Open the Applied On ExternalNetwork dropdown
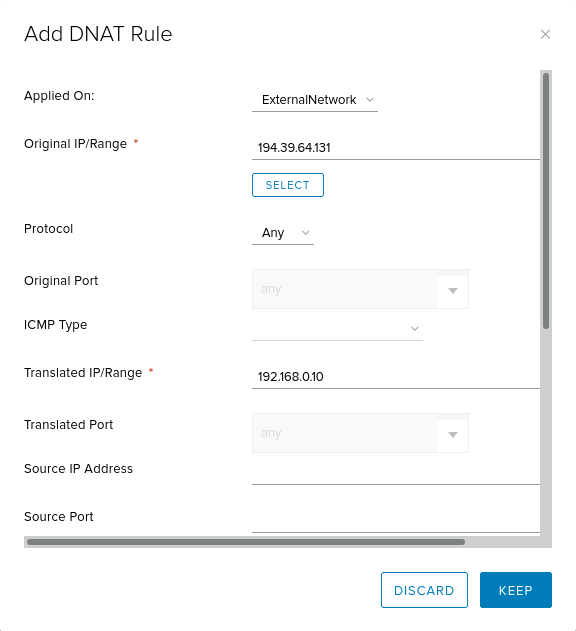The height and width of the screenshot is (631, 576). tap(315, 100)
